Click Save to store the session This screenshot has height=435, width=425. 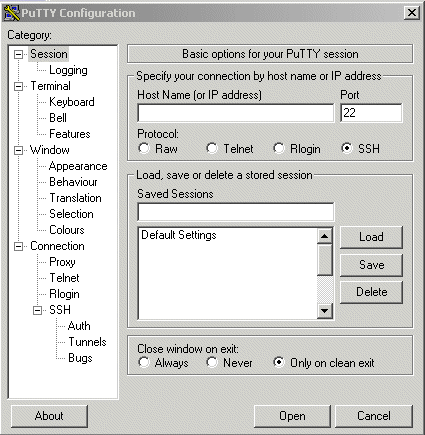point(371,265)
